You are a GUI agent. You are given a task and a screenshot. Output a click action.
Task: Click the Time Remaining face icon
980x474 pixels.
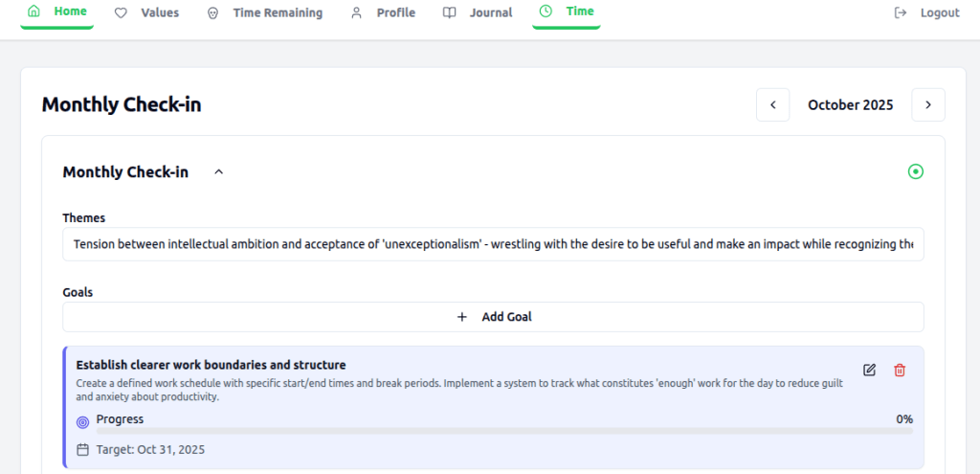pyautogui.click(x=212, y=13)
